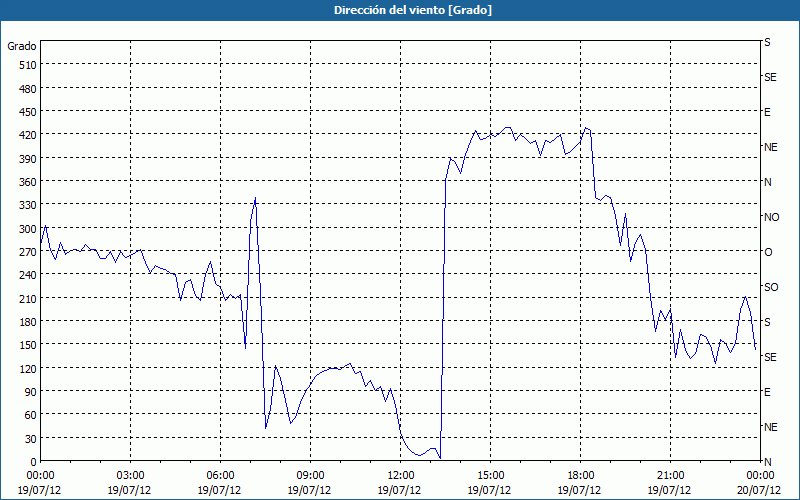
Task: Click the 0 degree axis label
Action: (34, 462)
